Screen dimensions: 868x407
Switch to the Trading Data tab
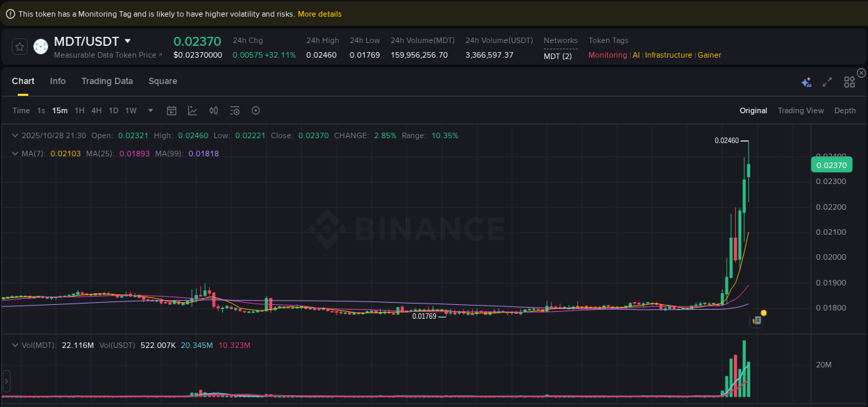(x=107, y=81)
